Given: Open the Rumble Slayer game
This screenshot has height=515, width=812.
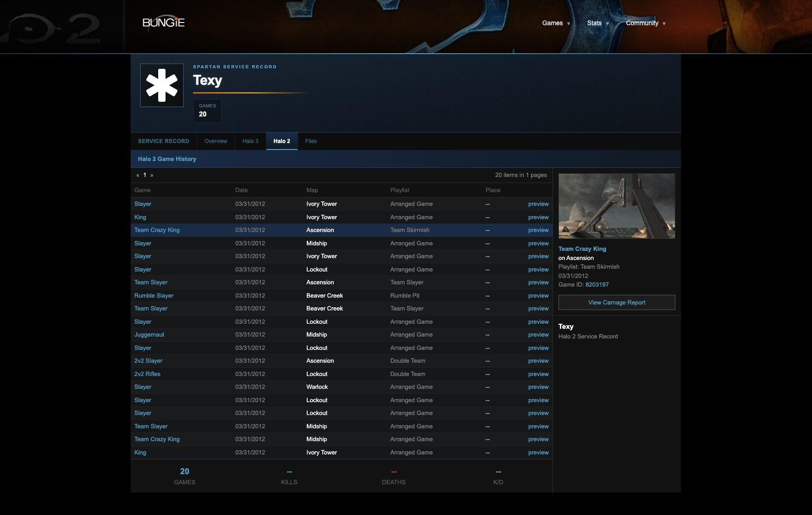Looking at the screenshot, I should coord(154,296).
